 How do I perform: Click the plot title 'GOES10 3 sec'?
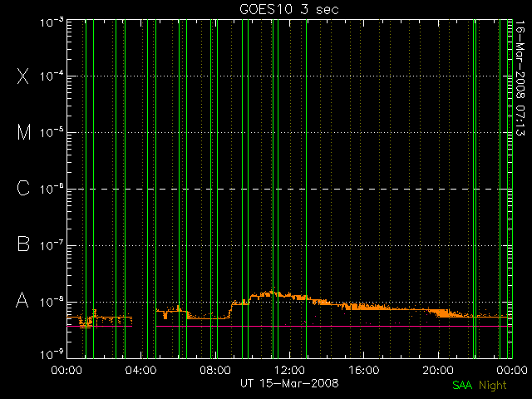pos(289,9)
